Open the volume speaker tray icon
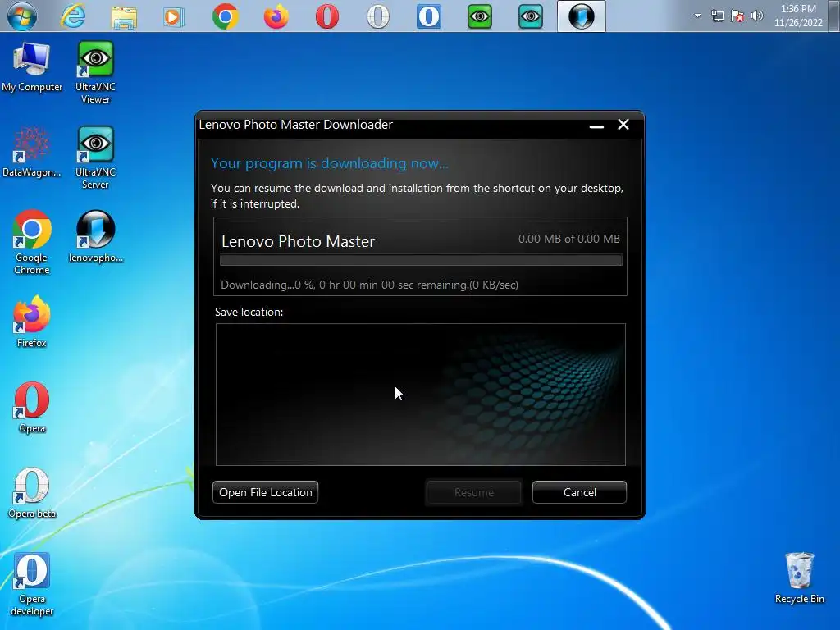840x630 pixels. (x=756, y=16)
